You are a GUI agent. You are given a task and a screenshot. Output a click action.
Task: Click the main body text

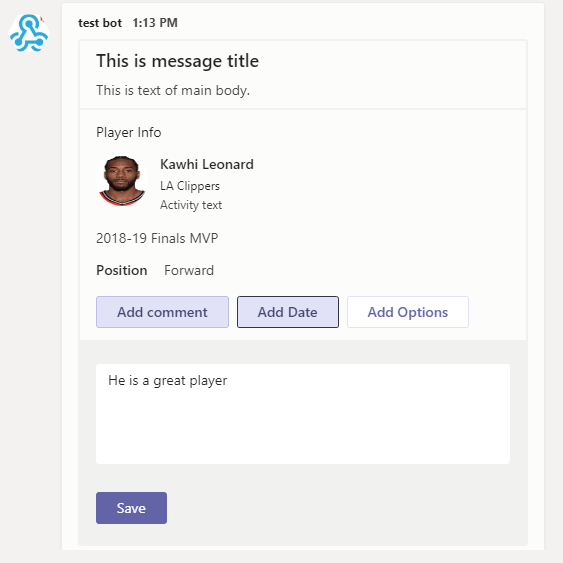173,90
